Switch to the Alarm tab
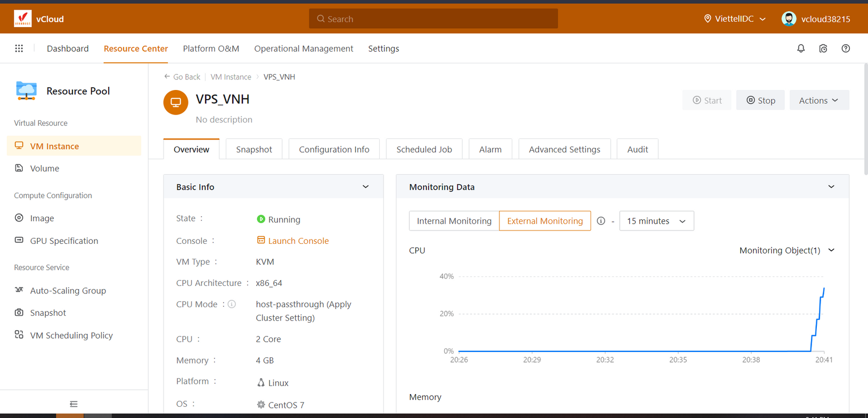Image resolution: width=868 pixels, height=418 pixels. (490, 149)
